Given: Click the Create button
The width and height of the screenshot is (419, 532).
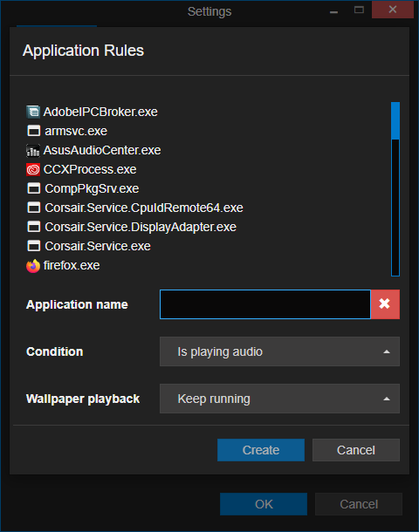Looking at the screenshot, I should point(261,450).
